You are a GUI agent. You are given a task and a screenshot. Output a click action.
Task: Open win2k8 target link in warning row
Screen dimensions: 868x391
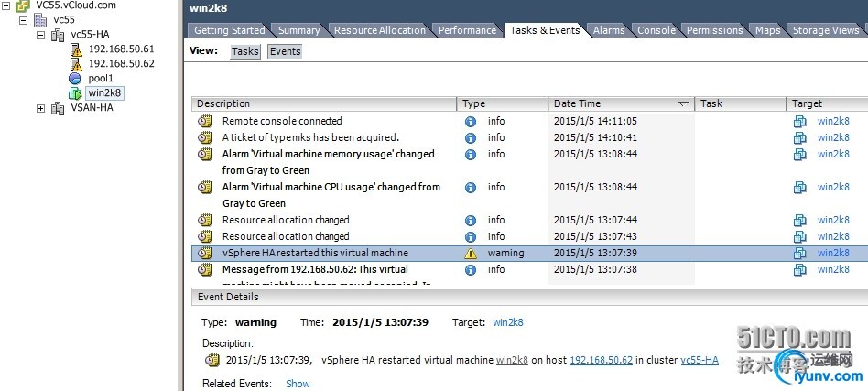[x=833, y=253]
